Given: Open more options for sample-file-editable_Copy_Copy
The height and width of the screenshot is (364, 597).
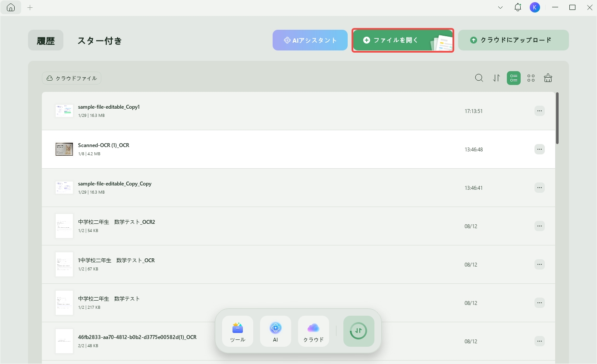Looking at the screenshot, I should 539,188.
